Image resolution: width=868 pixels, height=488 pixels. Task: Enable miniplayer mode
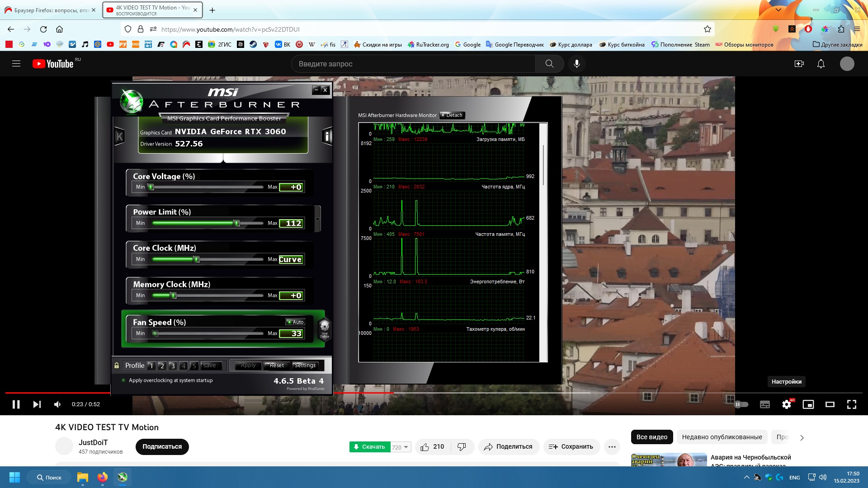[x=808, y=404]
